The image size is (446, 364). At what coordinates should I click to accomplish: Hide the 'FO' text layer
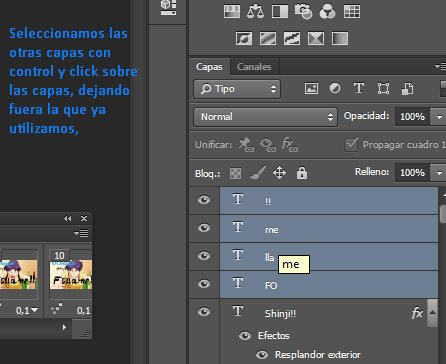pos(204,284)
